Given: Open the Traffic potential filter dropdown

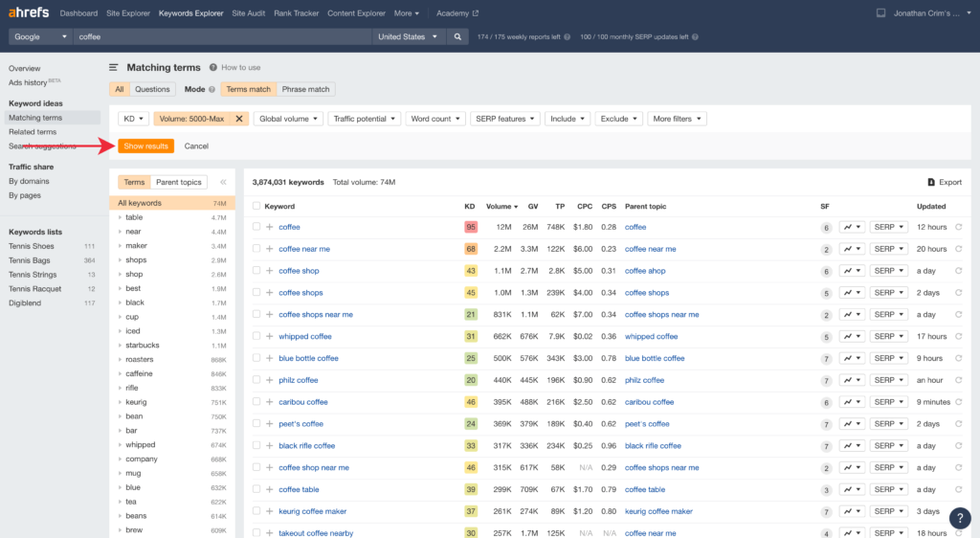Looking at the screenshot, I should point(365,119).
